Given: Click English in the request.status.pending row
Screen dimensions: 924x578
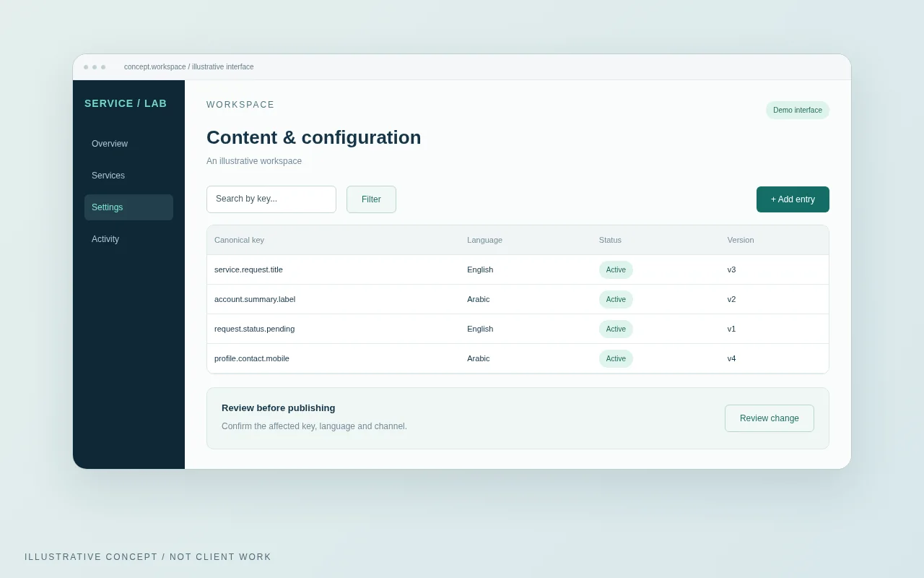Looking at the screenshot, I should point(480,329).
